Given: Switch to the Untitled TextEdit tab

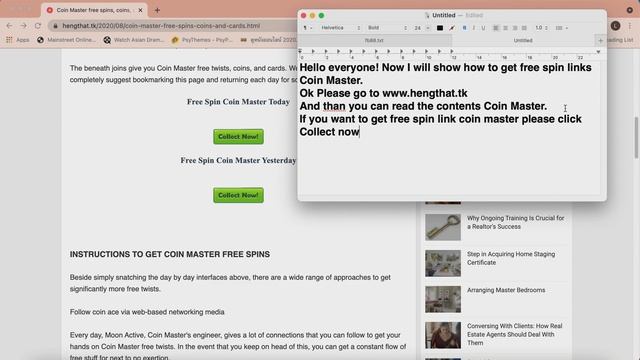Looking at the screenshot, I should (x=523, y=40).
